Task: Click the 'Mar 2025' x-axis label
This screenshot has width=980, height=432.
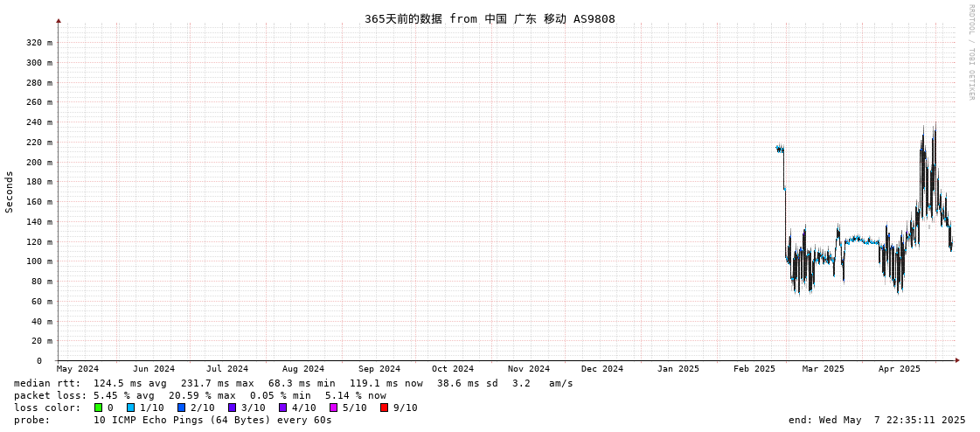Action: (x=824, y=369)
